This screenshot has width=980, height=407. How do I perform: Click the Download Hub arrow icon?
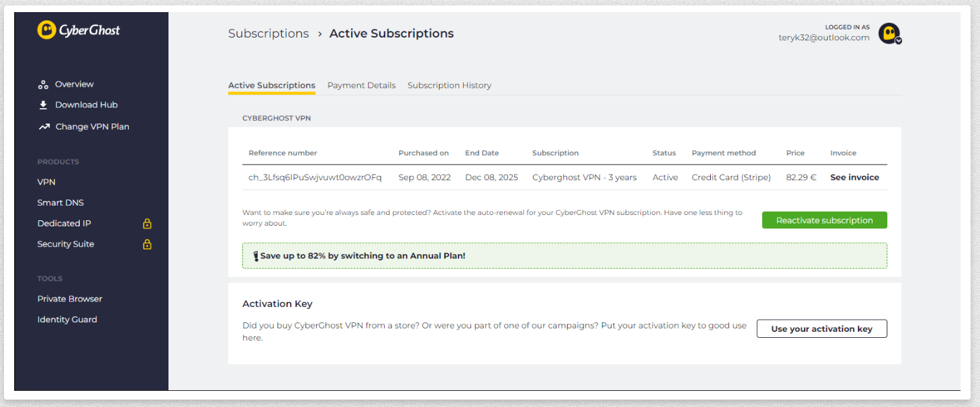[43, 105]
